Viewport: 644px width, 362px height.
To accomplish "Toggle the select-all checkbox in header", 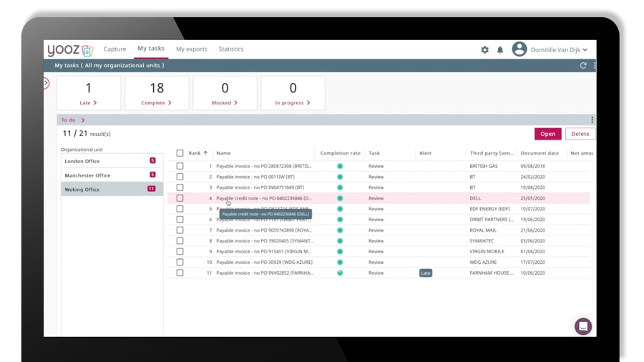I will click(x=180, y=153).
